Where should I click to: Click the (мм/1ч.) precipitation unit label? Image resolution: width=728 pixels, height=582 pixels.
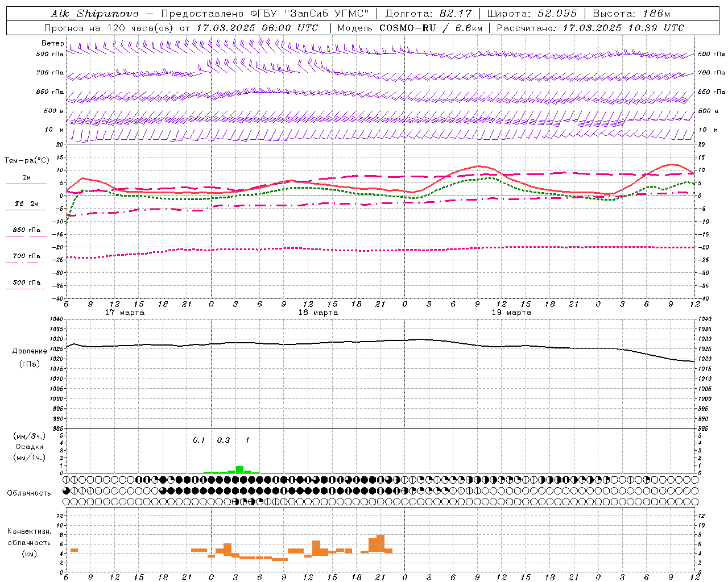point(29,458)
